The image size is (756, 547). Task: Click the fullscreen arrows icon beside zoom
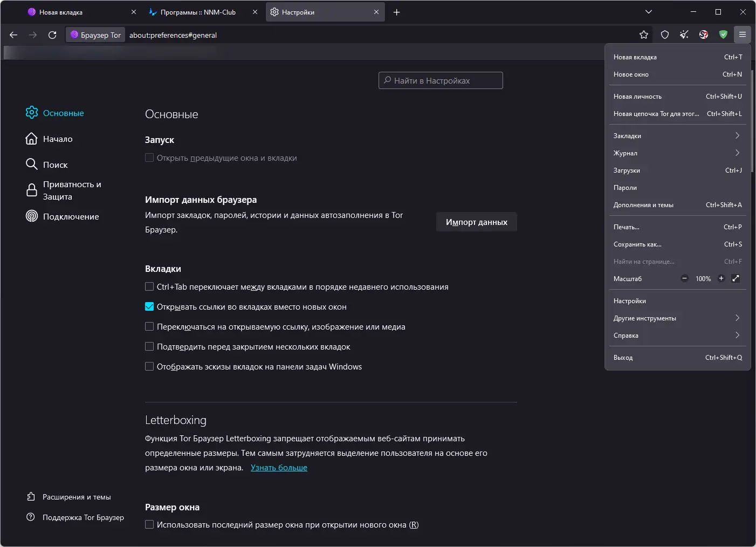736,278
